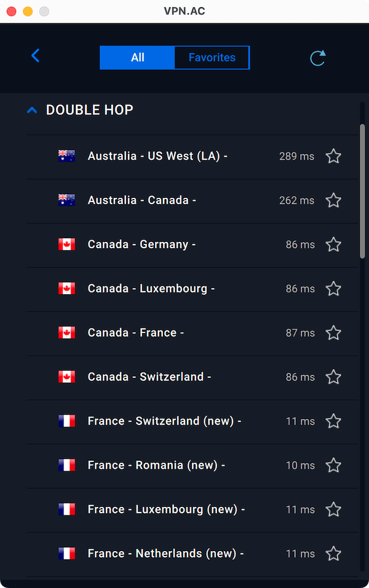The width and height of the screenshot is (369, 588).
Task: Click the Canada flag beside Germany
Action: pyautogui.click(x=66, y=245)
